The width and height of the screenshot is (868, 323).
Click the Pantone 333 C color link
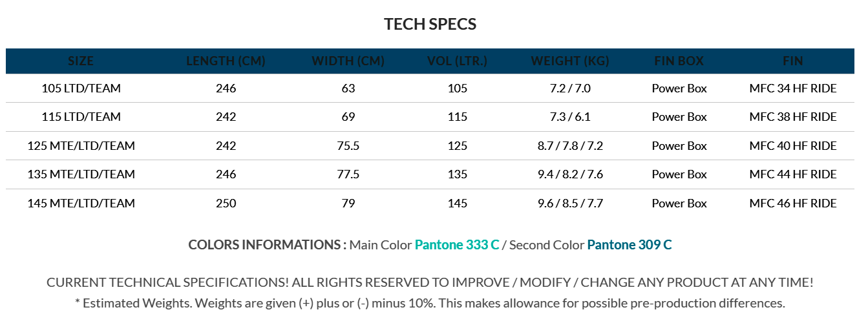pyautogui.click(x=456, y=245)
